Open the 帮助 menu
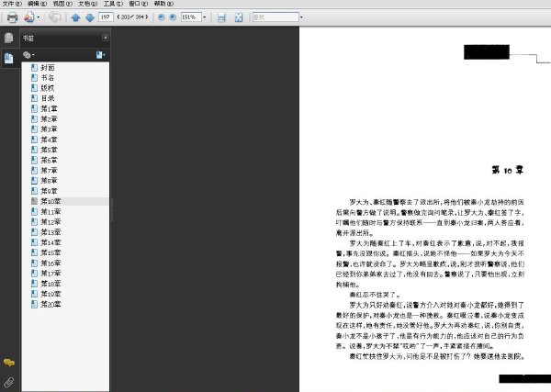551x392 pixels. tap(163, 4)
